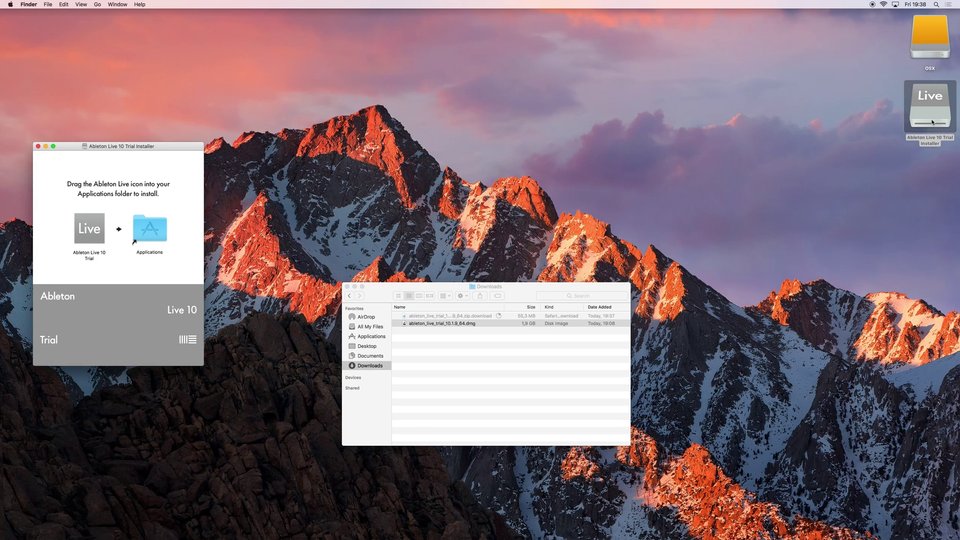Open the Finder application menu

pos(29,4)
